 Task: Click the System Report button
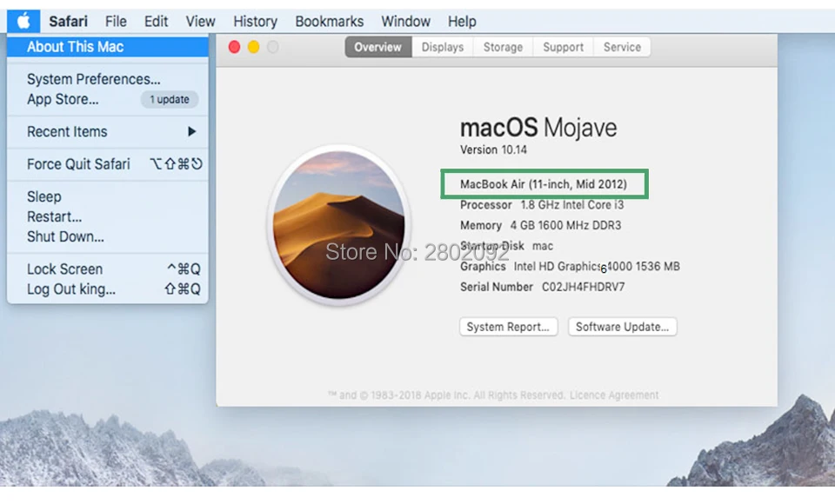click(x=508, y=327)
